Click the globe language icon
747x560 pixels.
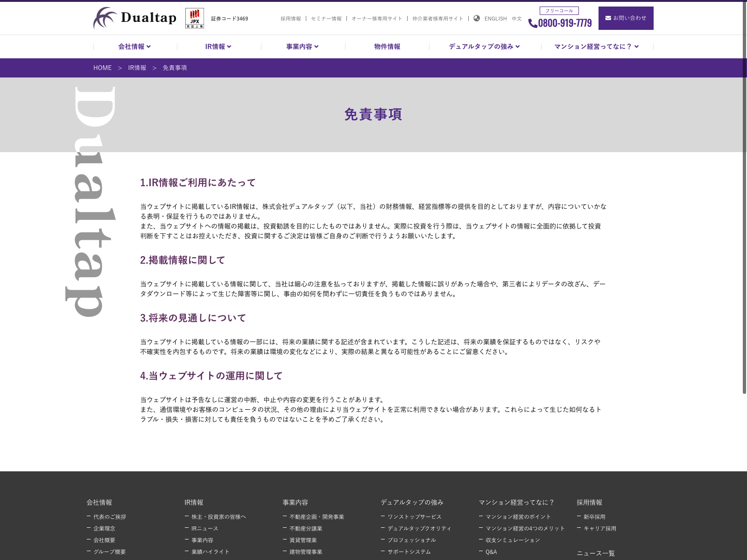pos(476,18)
